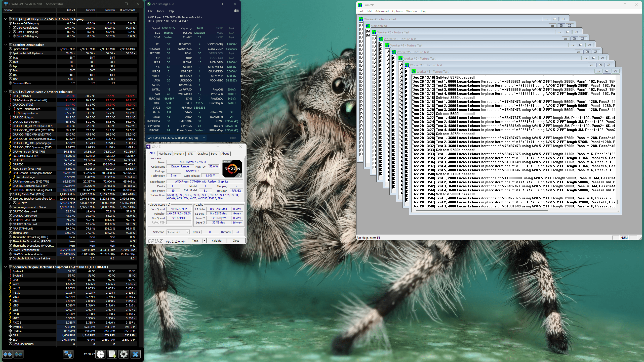Start HWiNFO logging with sheet-plus icon
The image size is (644, 362).
112,354
